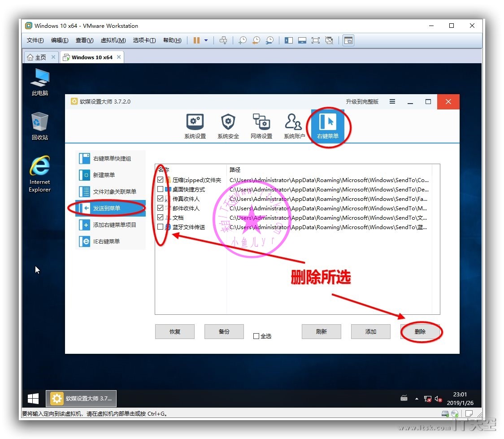This screenshot has height=439, width=504.
Task: Click the VMware status bar message icon
Action: pos(469,413)
